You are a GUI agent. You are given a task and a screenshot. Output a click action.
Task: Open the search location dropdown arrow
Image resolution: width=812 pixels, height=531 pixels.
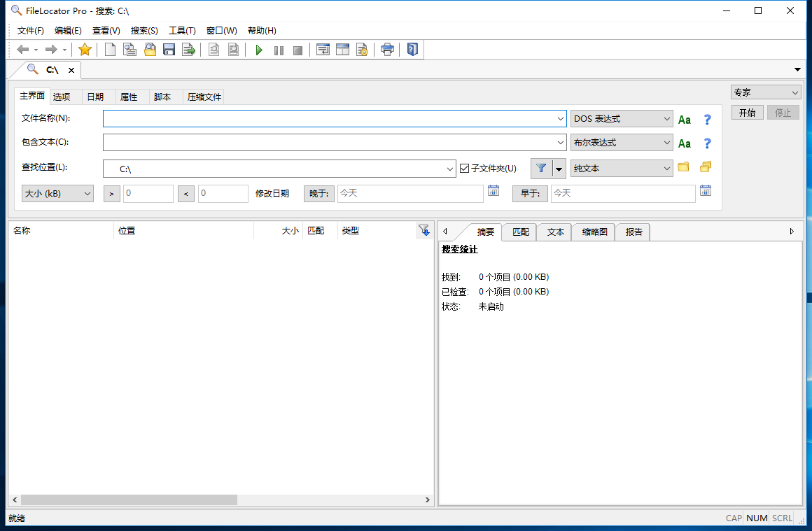pos(450,169)
